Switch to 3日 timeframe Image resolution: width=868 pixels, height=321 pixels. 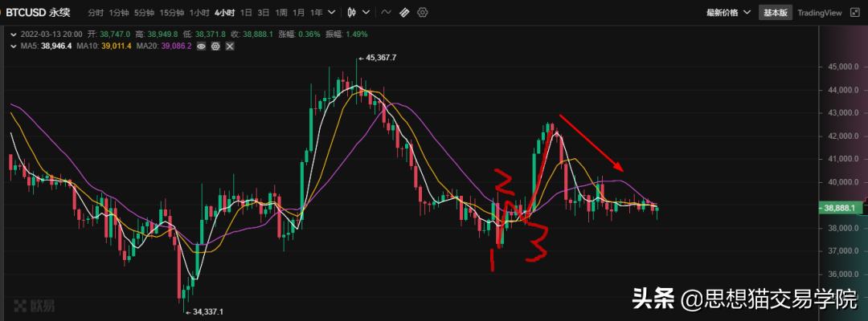coord(264,12)
